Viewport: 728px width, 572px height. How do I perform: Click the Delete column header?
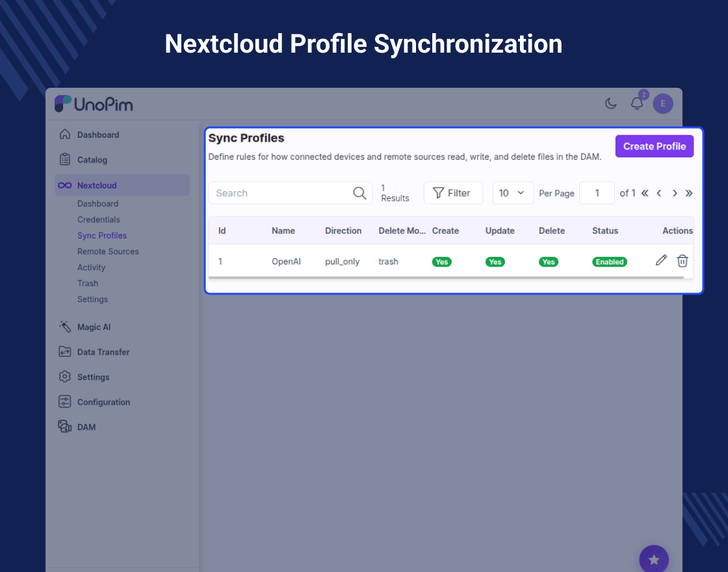coord(552,231)
